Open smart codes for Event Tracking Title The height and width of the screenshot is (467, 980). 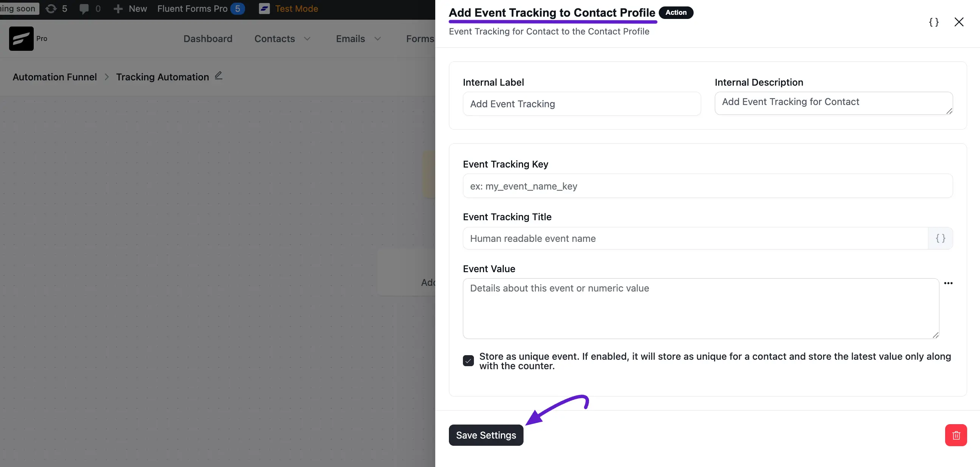[940, 238]
